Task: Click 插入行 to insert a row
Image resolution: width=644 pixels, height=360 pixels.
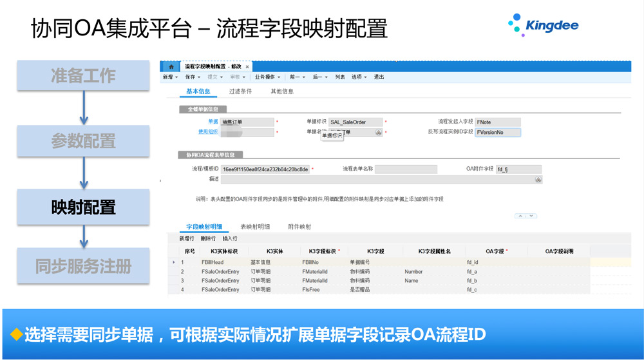Action: point(230,238)
